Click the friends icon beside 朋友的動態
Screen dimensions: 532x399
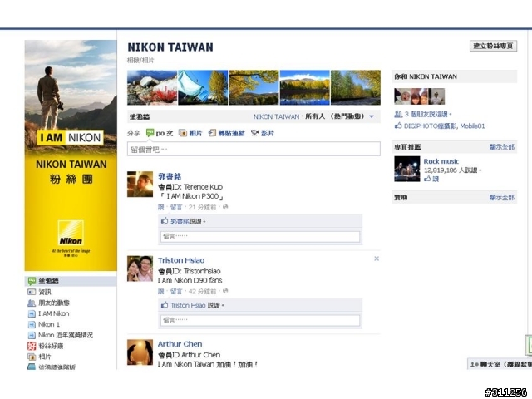coord(32,303)
